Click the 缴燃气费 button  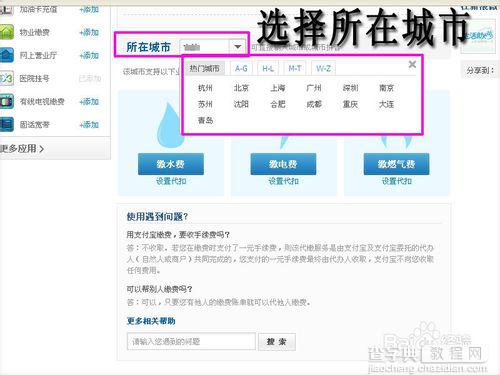pos(396,164)
